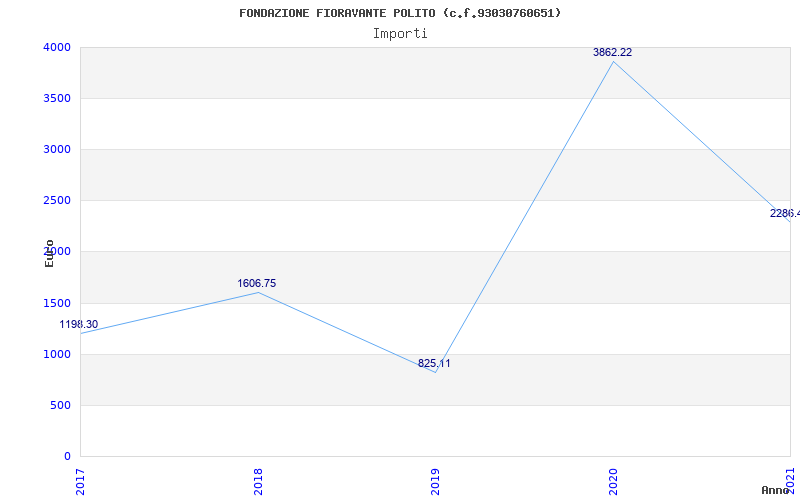This screenshot has height=500, width=800.
Task: Click the 1198.30 data label
Action: (79, 324)
